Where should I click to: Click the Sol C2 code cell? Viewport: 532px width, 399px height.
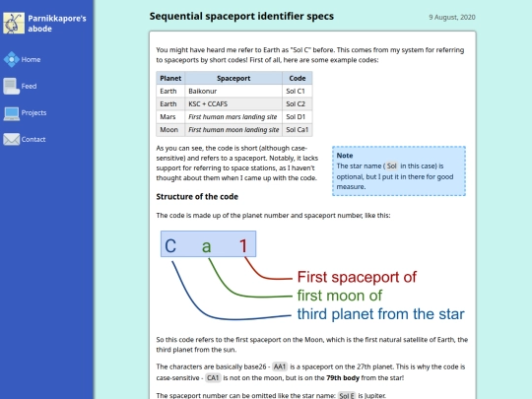tap(298, 103)
